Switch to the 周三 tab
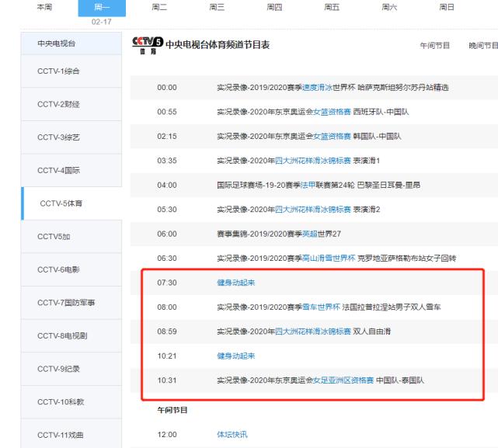 [x=217, y=7]
